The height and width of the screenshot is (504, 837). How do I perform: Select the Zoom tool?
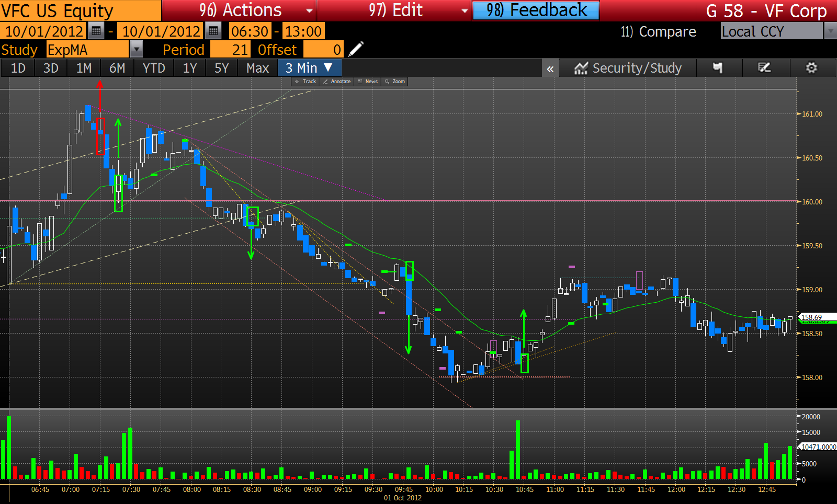point(395,82)
